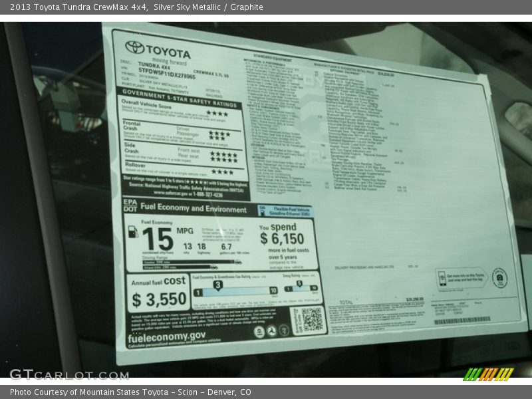Click 'Silver Sky Metallic / Graphite' in header
This screenshot has height=399, width=532.
[x=208, y=7]
